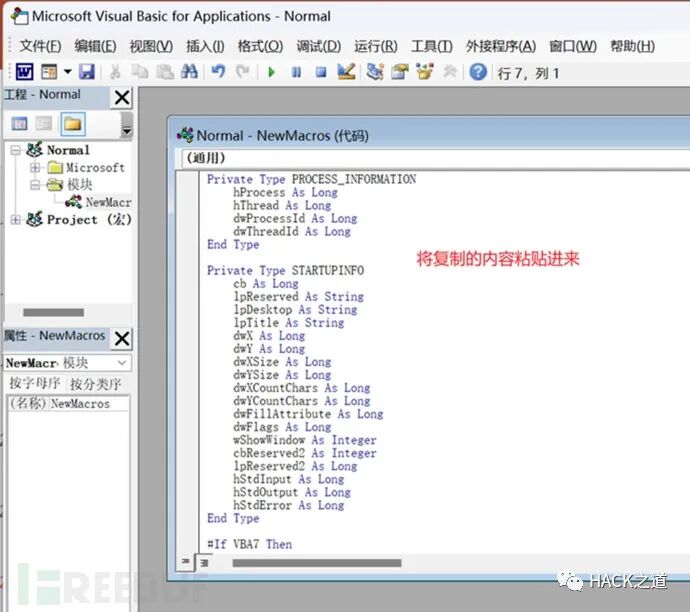The width and height of the screenshot is (690, 612).
Task: Click the code window horizontal scrollbar
Action: coord(317,563)
